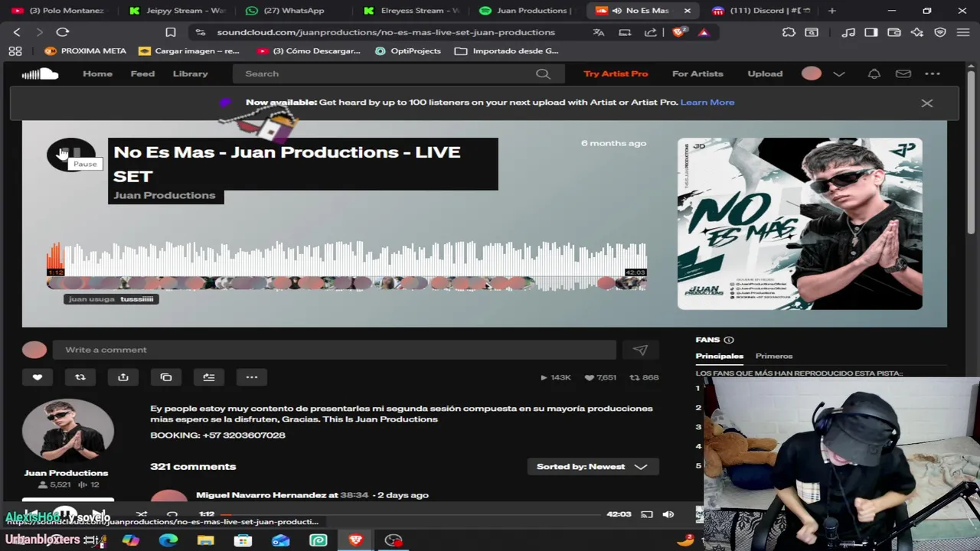Viewport: 980px width, 551px height.
Task: Seek on the bottom player progress bar
Action: [410, 514]
